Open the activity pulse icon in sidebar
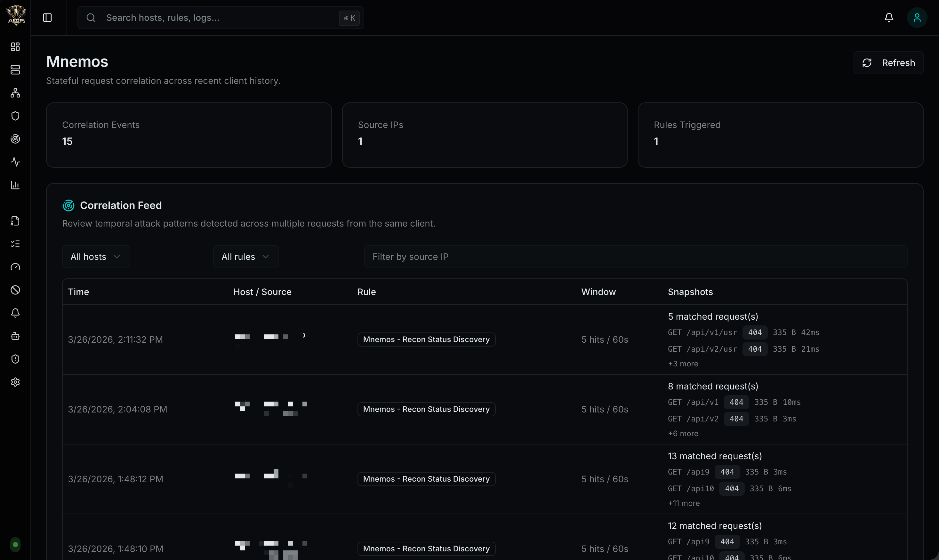The height and width of the screenshot is (560, 939). pos(15,162)
